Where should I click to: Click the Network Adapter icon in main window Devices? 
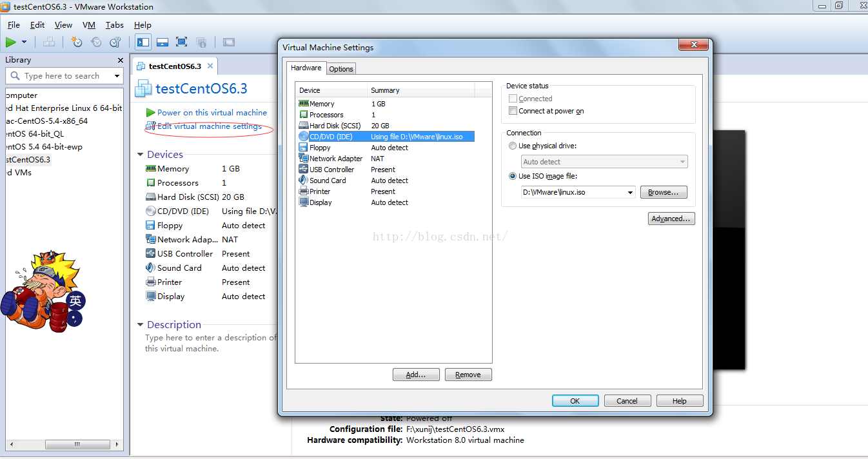pos(151,239)
